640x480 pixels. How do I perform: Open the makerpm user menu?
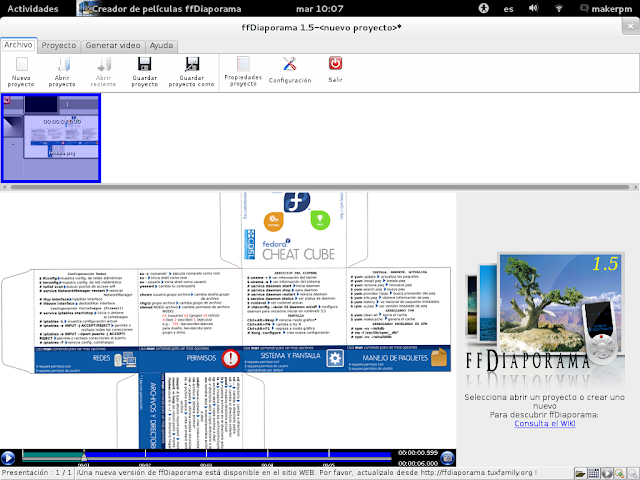point(606,9)
